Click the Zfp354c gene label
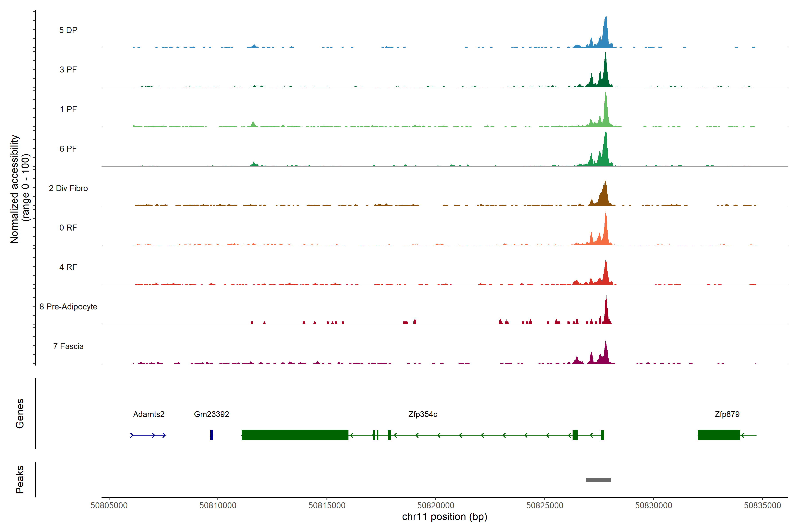This screenshot has height=532, width=798. tap(423, 414)
